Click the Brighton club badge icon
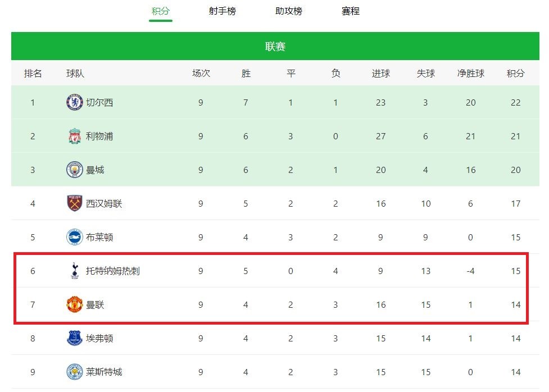 coord(74,237)
